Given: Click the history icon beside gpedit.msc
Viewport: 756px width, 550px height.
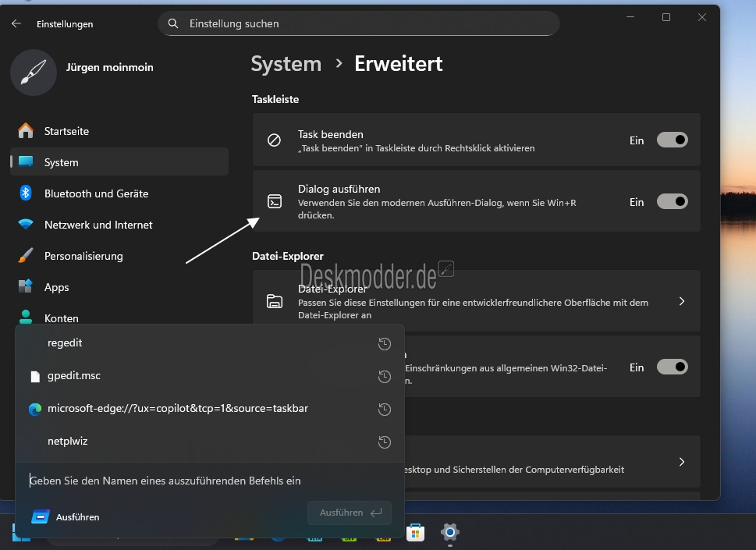Looking at the screenshot, I should click(x=384, y=376).
